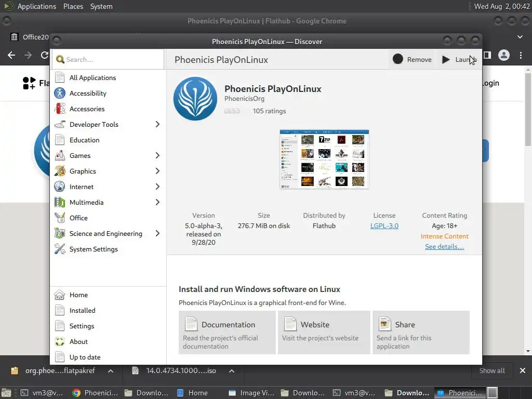Launch Phoenicis PlayOnLinux
The image size is (532, 399).
pos(459,59)
